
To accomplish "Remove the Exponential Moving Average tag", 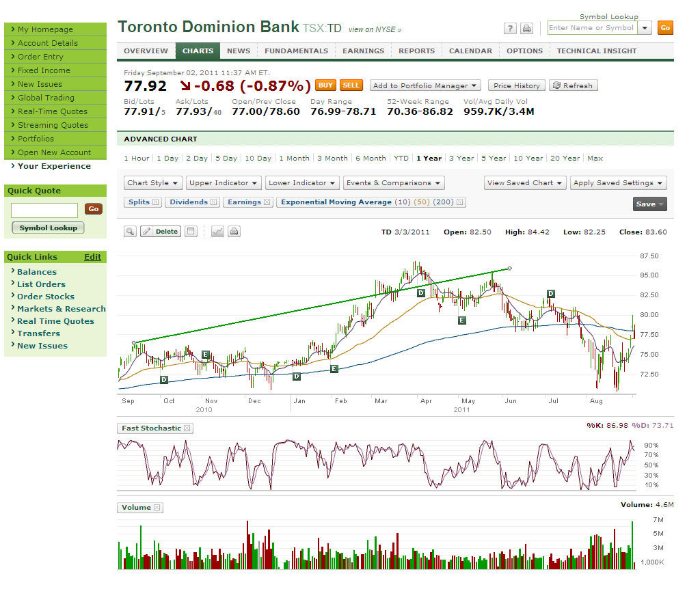I will pos(460,202).
